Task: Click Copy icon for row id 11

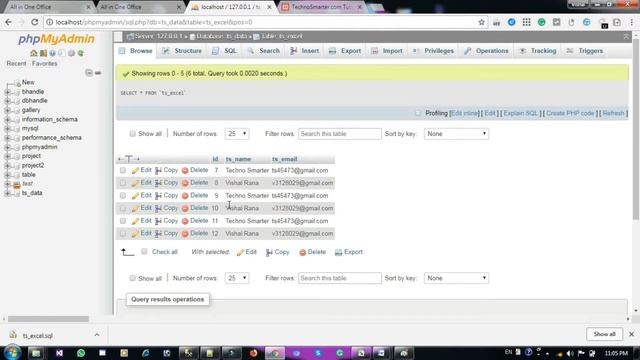Action: [x=158, y=221]
